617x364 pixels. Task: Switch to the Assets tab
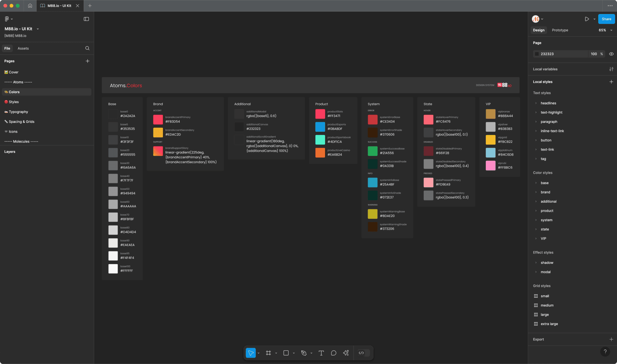click(23, 48)
